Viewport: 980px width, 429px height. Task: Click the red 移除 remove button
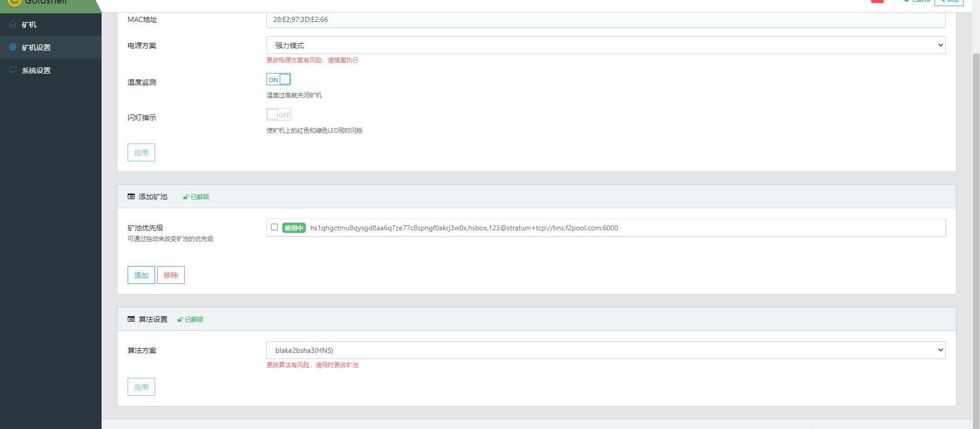170,275
